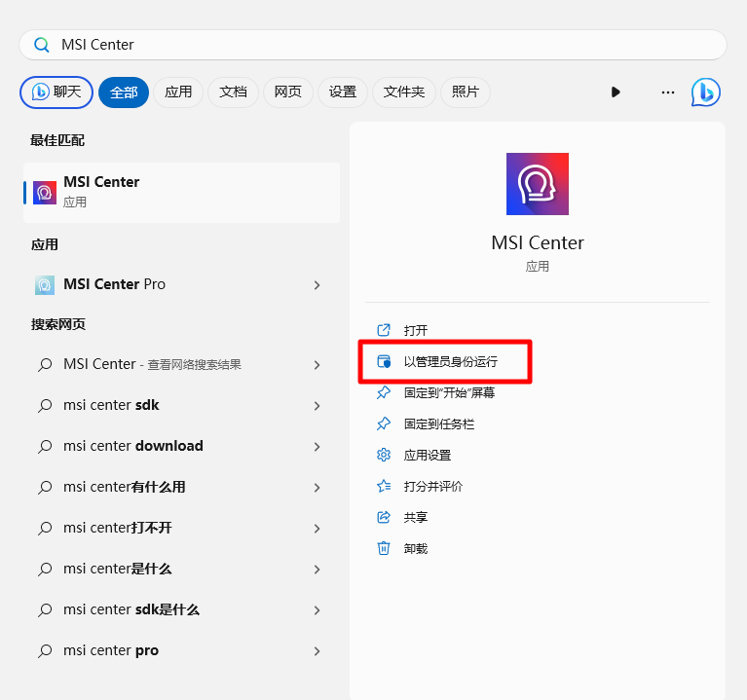Viewport: 747px width, 700px height.
Task: Select the 设置 filter tab
Action: pyautogui.click(x=342, y=92)
